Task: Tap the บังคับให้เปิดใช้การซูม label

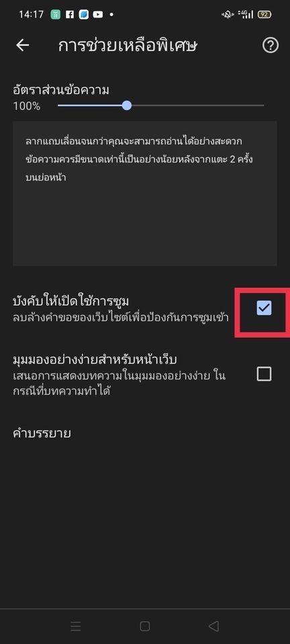Action: click(x=71, y=301)
